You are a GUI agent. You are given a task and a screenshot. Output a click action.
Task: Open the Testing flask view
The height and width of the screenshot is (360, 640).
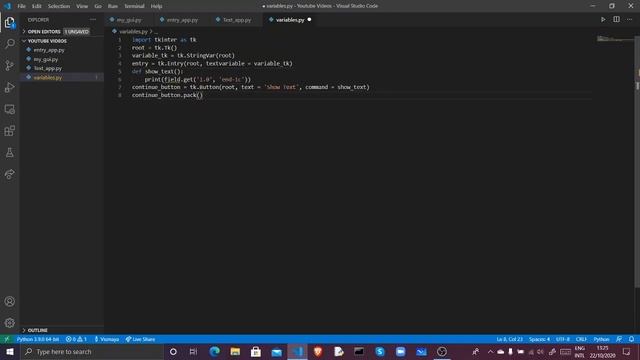(9, 153)
